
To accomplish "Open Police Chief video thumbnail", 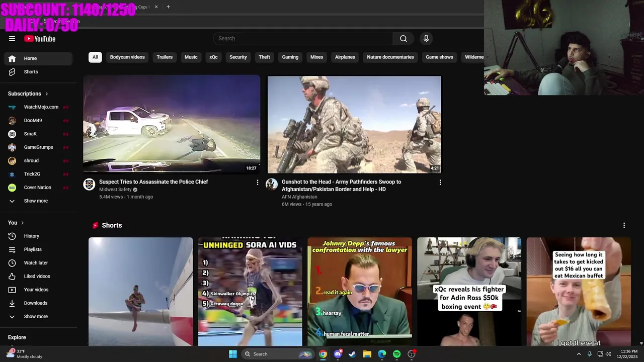I will point(172,124).
